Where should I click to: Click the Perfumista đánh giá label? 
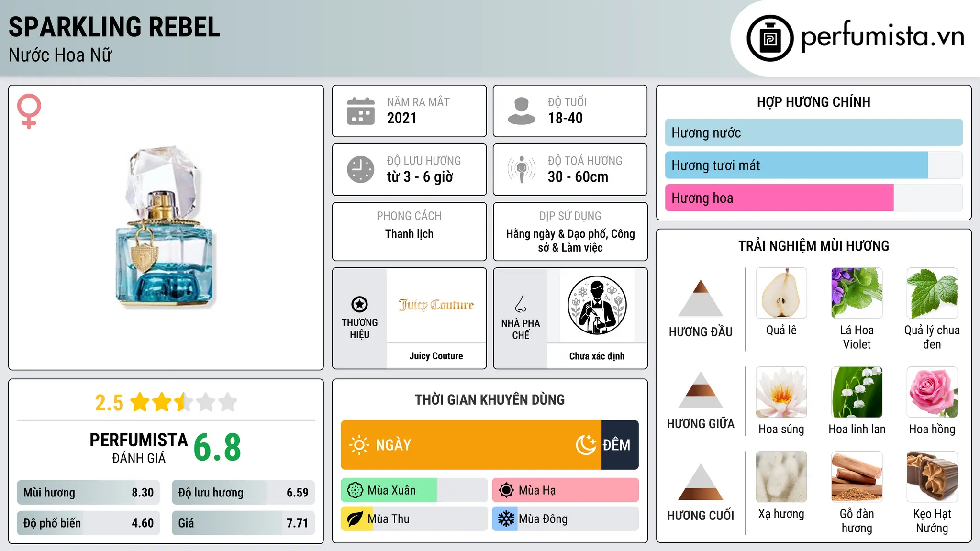pos(139,448)
